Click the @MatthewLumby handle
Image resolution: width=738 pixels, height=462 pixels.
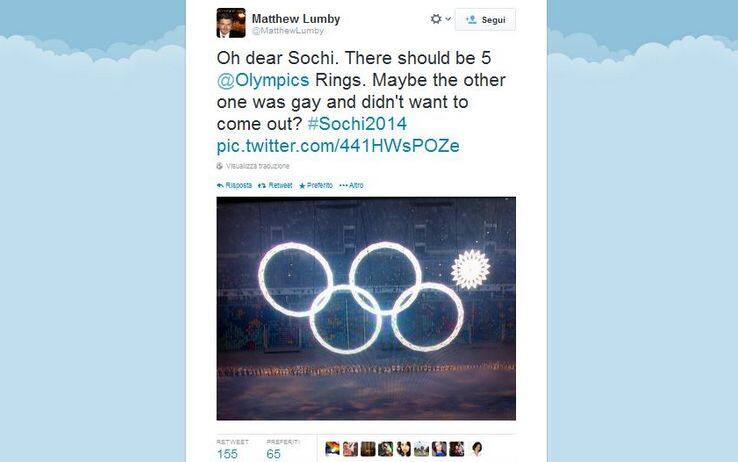pos(288,31)
